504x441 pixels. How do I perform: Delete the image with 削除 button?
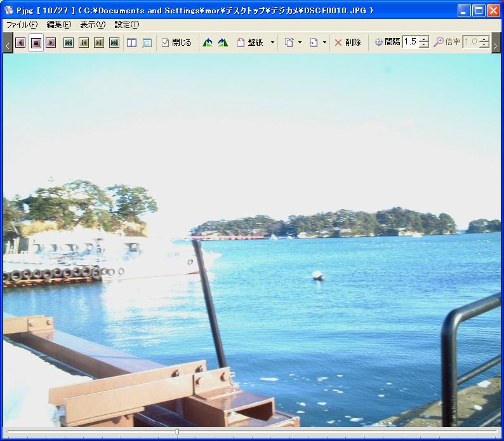tap(348, 43)
